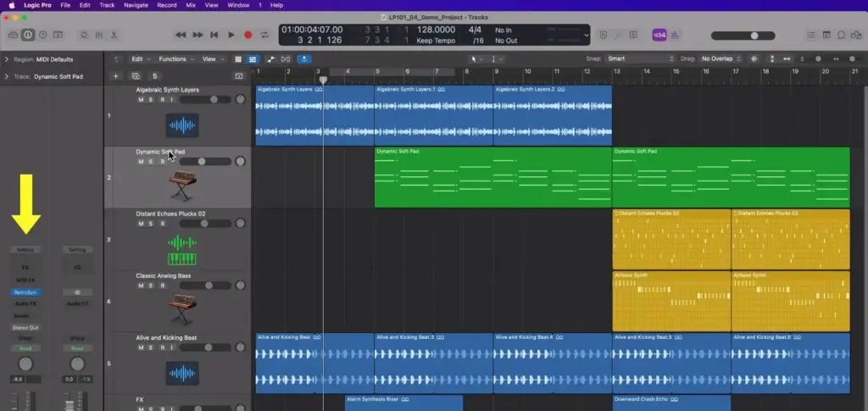Toggle the Show Automation button
This screenshot has width=868, height=411.
coord(270,59)
